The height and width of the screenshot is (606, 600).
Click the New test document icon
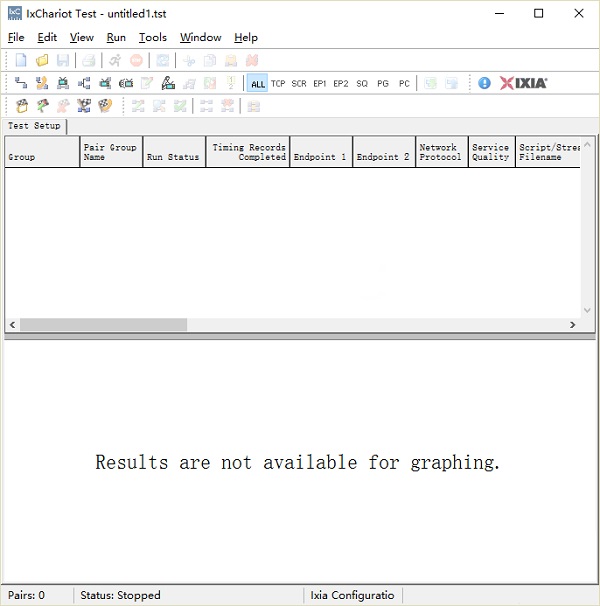21,61
